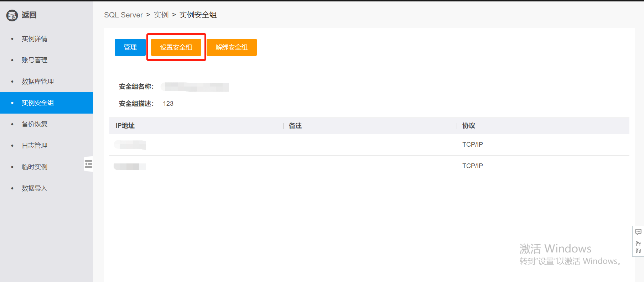Click the 协议 column header
Screen dimensions: 644x282
tap(468, 126)
